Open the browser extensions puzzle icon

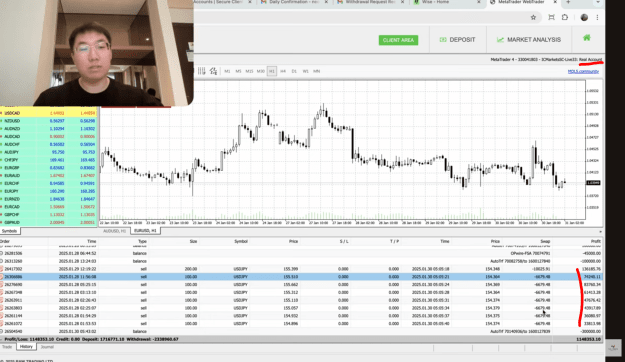coord(565,17)
